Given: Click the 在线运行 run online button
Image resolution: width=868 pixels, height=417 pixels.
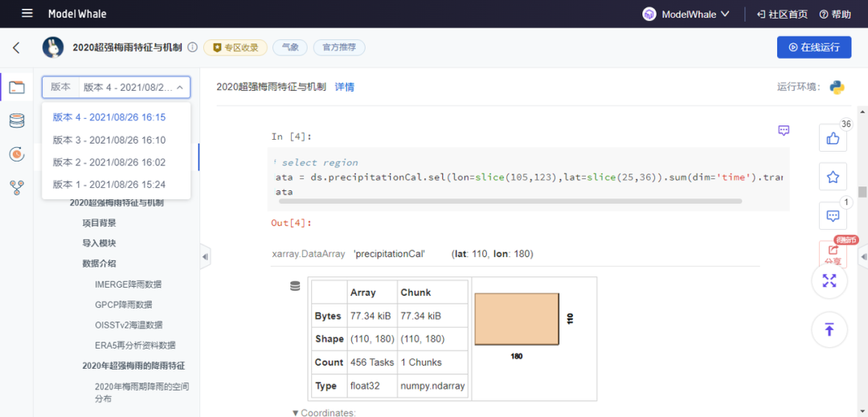Looking at the screenshot, I should click(x=813, y=47).
